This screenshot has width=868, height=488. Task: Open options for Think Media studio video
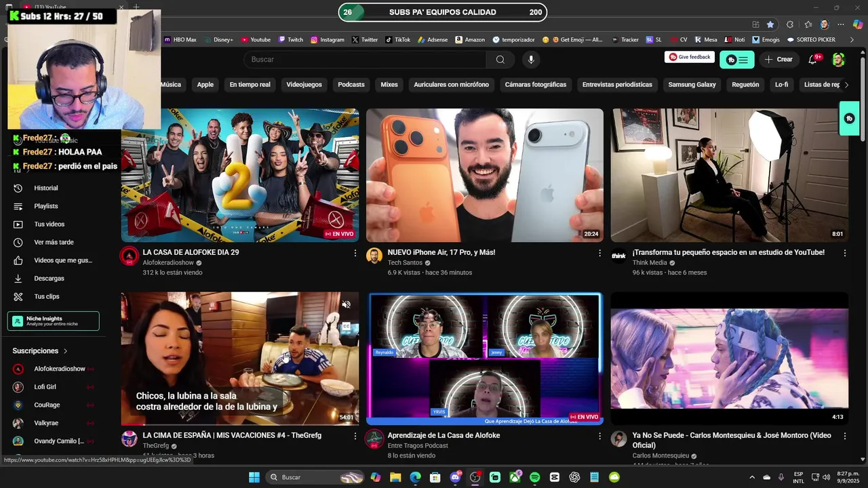pos(845,253)
